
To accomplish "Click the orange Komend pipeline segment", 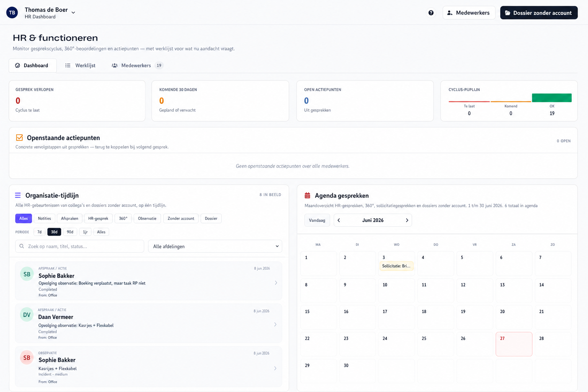I will click(511, 101).
